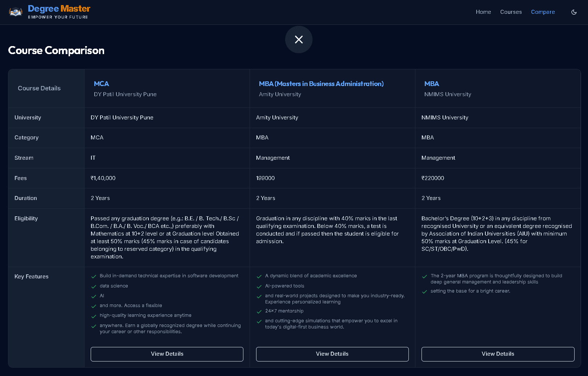Click checkmark beside 'and cutting-edge simulations'
This screenshot has width=588, height=376.
[x=259, y=322]
